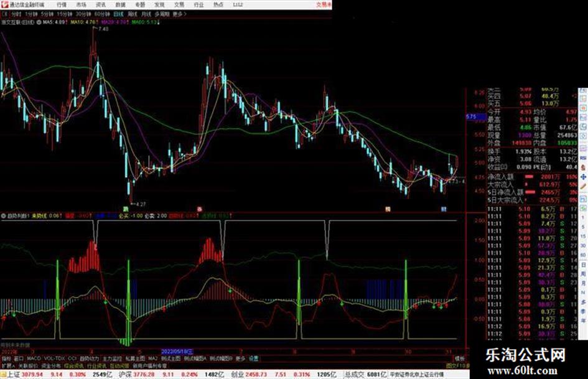This screenshot has width=588, height=379.
Task: Open the 资金分布 tab
Action: pos(51,365)
